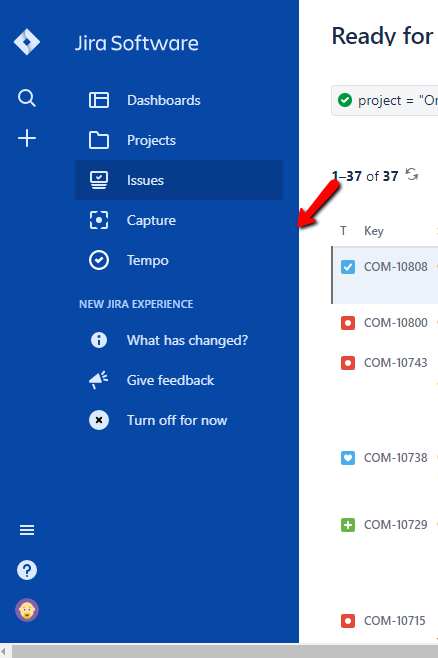Viewport: 438px width, 658px height.
Task: Click bug type icon for COM-10715
Action: tap(348, 621)
